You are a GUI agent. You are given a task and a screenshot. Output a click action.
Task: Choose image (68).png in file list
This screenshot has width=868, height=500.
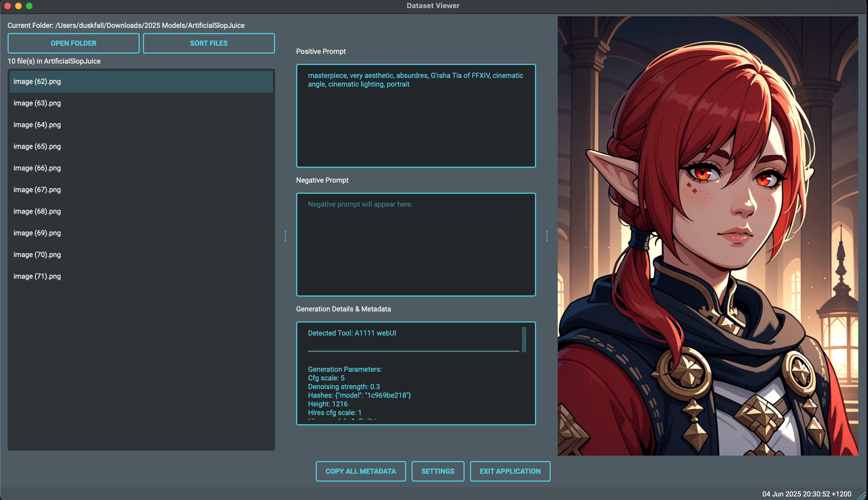pyautogui.click(x=37, y=211)
